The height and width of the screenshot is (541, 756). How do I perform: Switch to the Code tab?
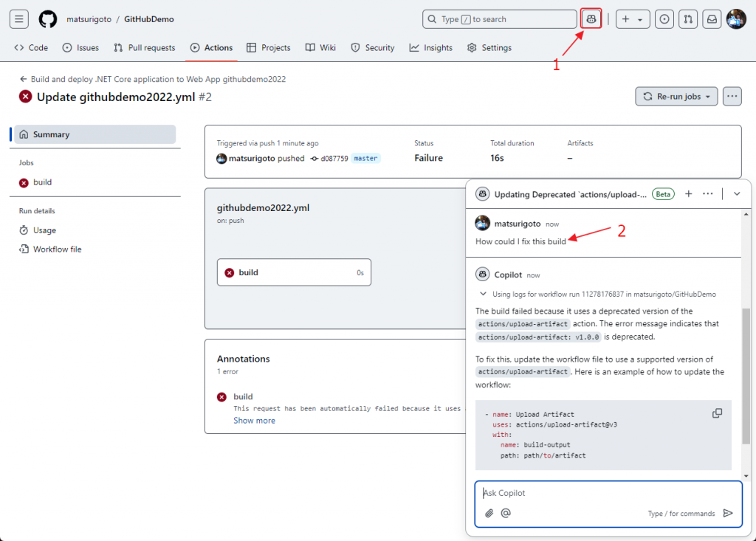click(x=31, y=48)
